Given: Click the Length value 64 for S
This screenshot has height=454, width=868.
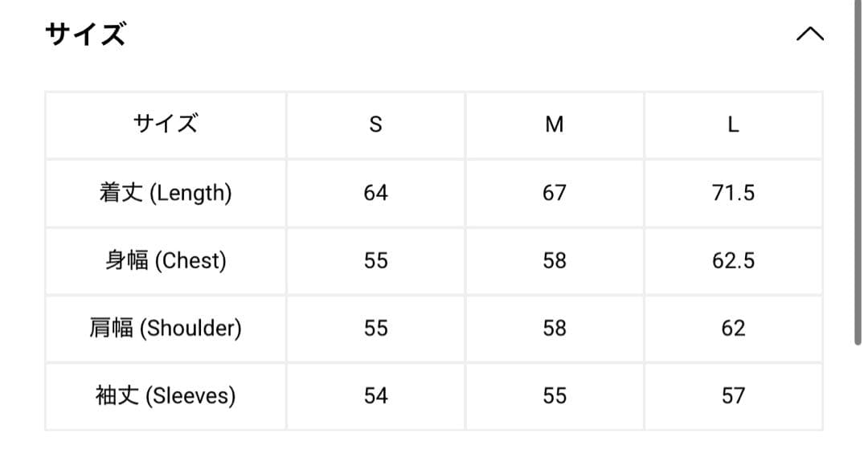Looking at the screenshot, I should 375,193.
